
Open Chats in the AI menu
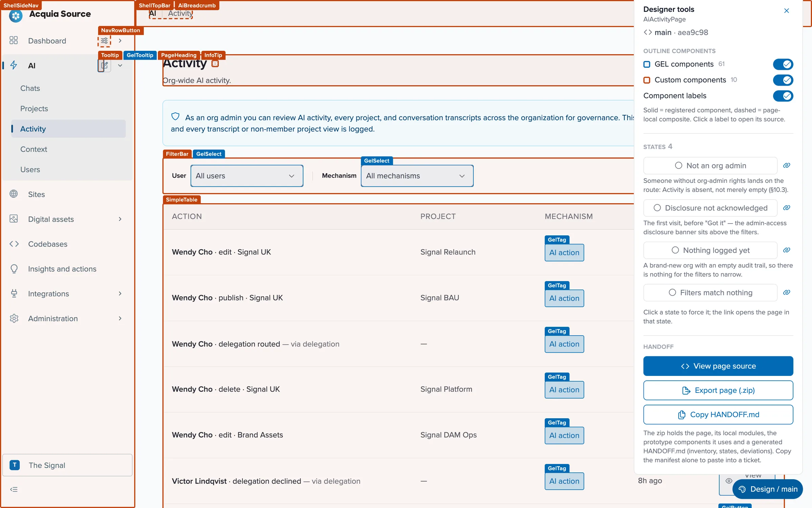pos(30,88)
